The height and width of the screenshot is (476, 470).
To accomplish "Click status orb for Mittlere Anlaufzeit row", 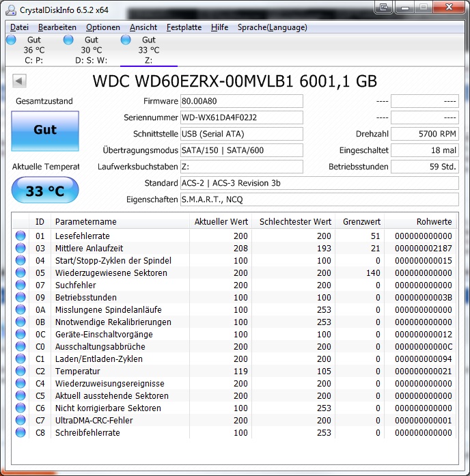I will [x=20, y=248].
